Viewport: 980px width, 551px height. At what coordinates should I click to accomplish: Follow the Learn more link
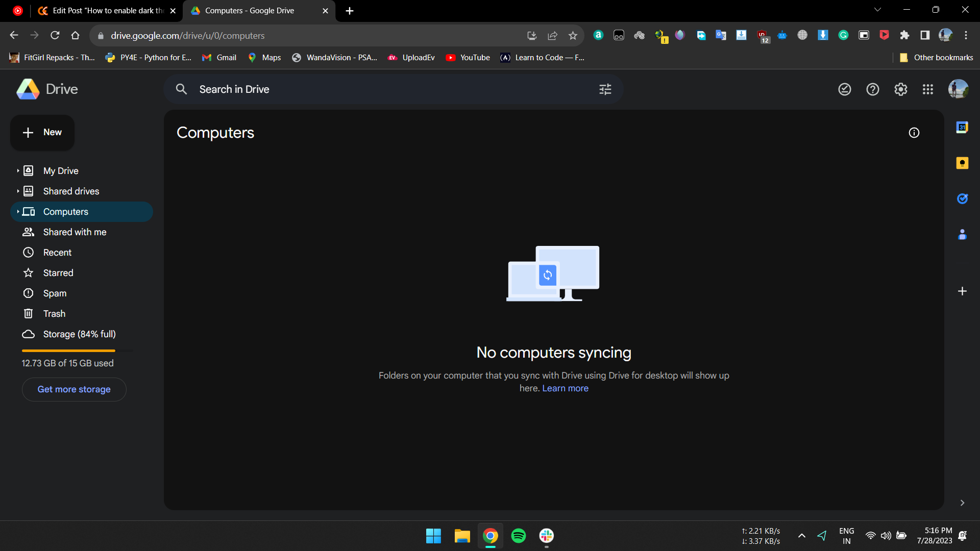pos(565,388)
